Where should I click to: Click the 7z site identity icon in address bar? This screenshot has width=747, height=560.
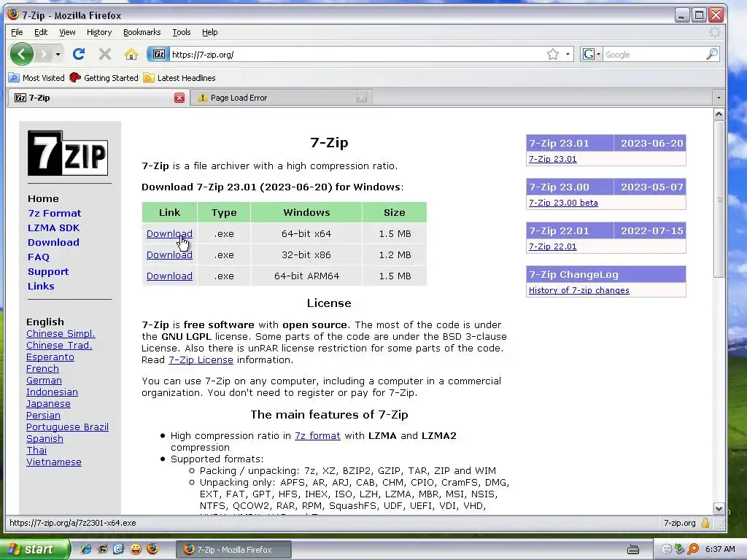click(158, 54)
